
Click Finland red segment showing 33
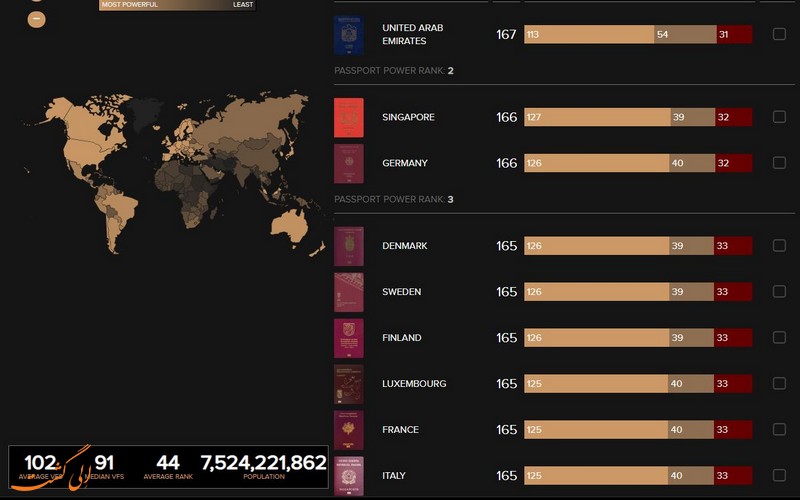coord(733,337)
